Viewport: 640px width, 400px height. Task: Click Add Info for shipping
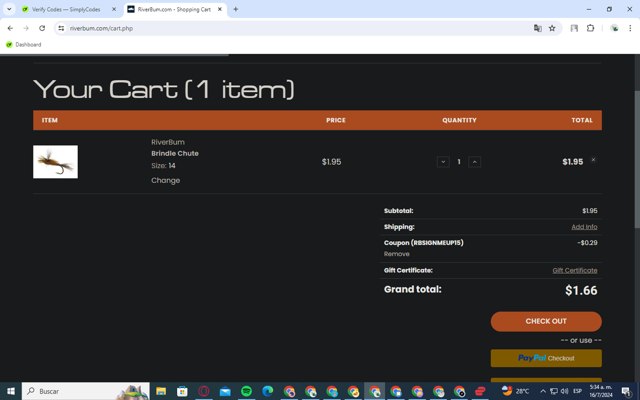(584, 227)
